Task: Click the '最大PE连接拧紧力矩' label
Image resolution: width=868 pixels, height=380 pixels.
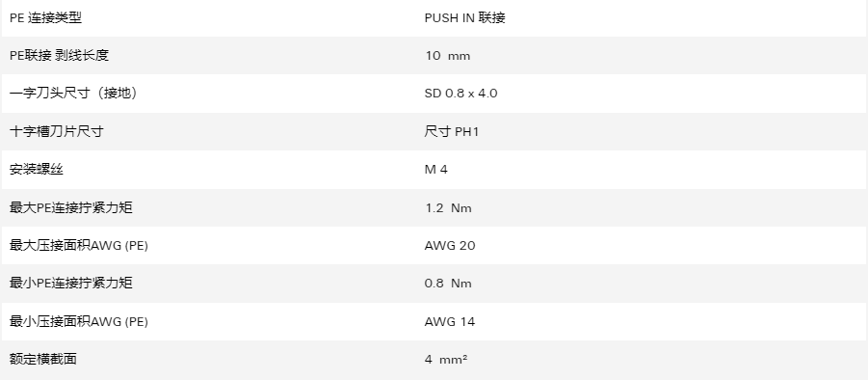Action: [71, 207]
